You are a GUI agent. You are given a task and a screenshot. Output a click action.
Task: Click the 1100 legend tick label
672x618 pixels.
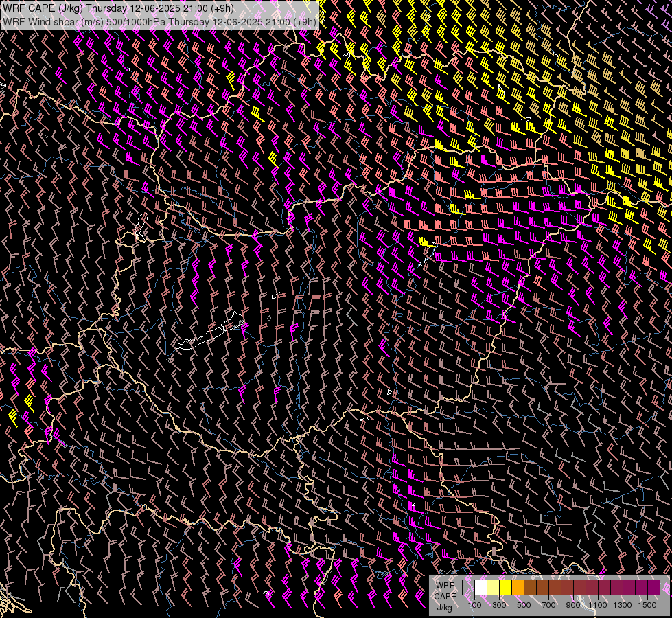click(x=598, y=605)
